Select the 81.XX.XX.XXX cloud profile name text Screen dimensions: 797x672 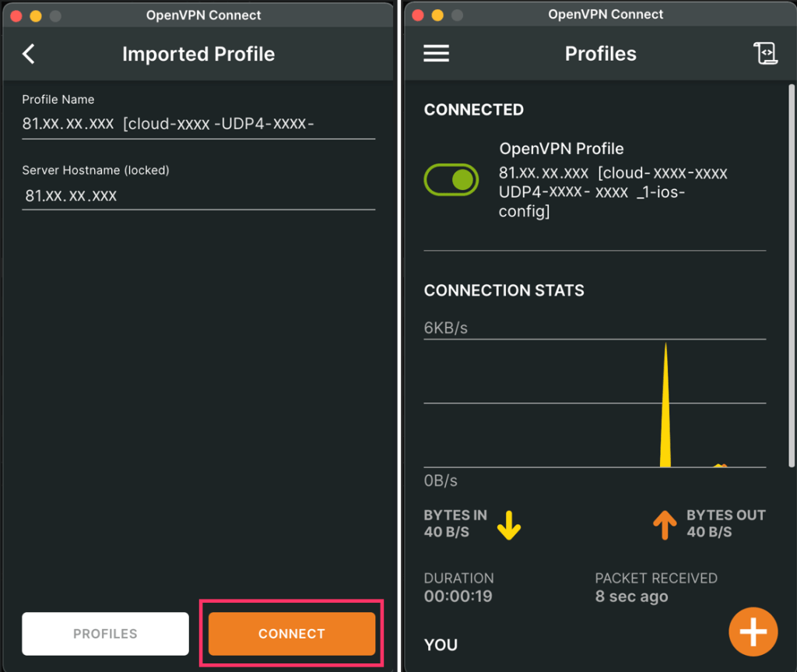[613, 192]
